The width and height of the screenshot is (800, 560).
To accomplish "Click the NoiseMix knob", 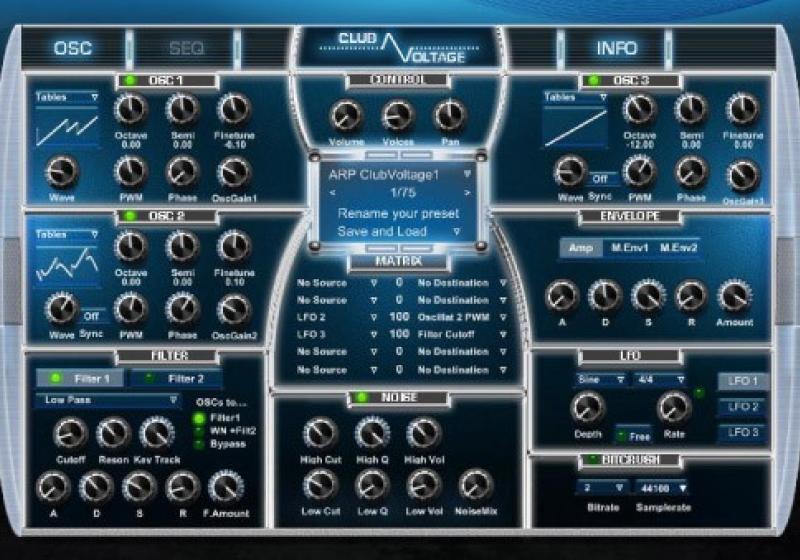I will click(476, 485).
